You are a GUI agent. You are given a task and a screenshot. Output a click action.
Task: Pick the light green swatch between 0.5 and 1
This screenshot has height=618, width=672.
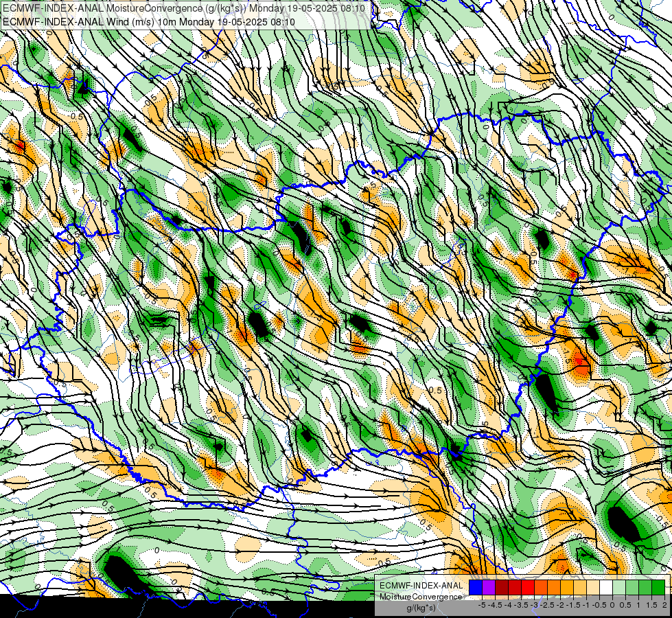click(x=632, y=588)
